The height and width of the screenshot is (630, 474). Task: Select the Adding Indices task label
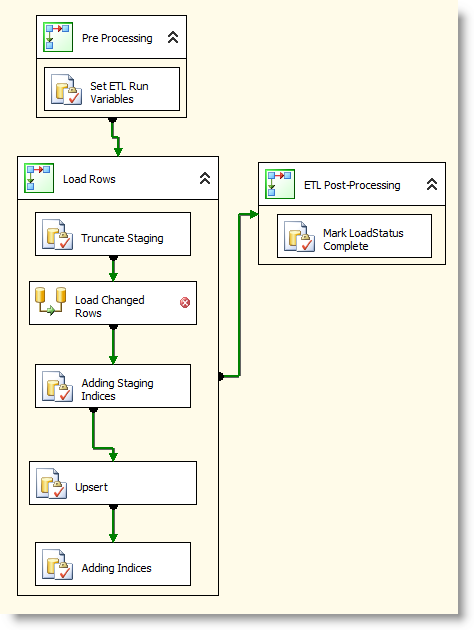coord(116,568)
